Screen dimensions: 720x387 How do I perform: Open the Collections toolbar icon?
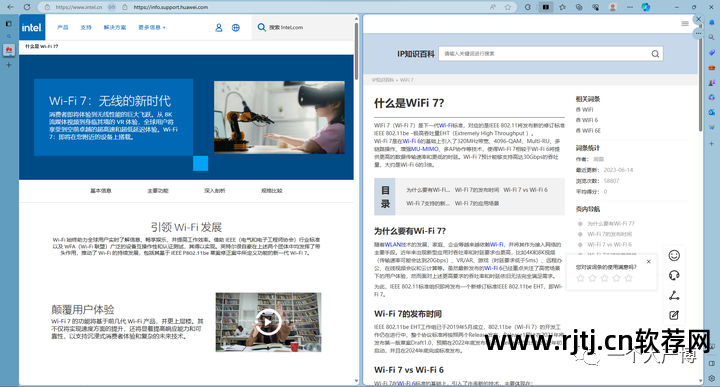pyautogui.click(x=579, y=7)
